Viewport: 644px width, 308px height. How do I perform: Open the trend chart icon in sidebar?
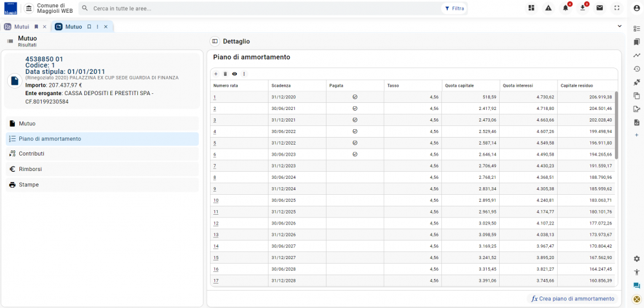[x=637, y=55]
